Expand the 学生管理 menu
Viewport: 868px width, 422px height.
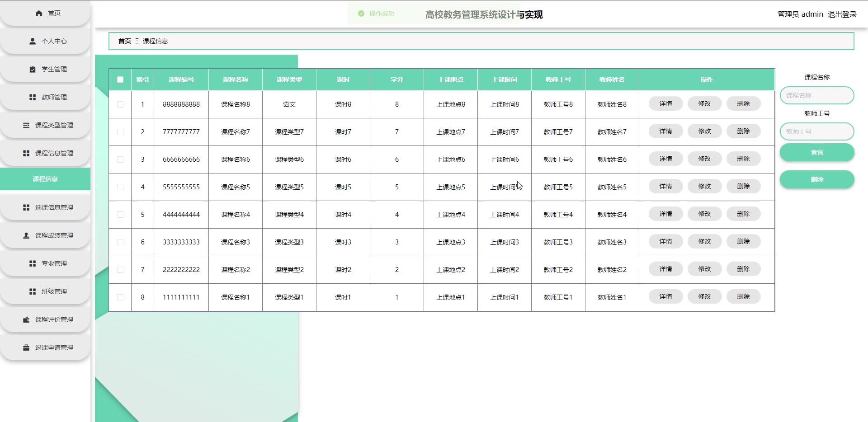[45, 69]
